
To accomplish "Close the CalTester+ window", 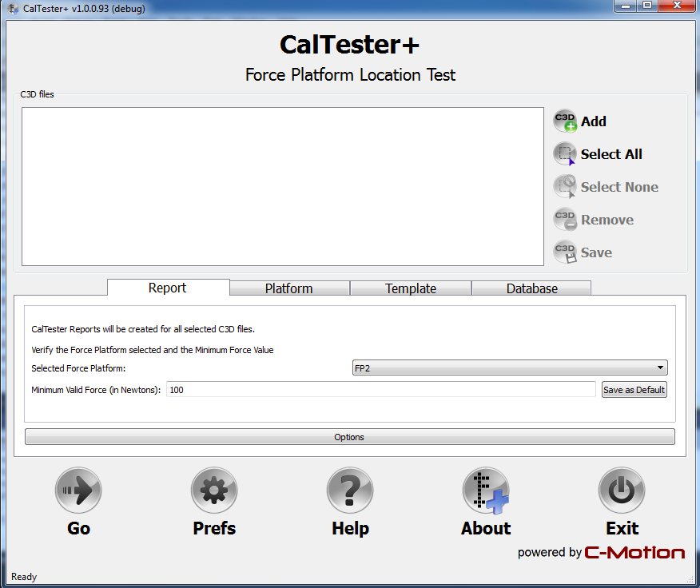I will (x=677, y=6).
